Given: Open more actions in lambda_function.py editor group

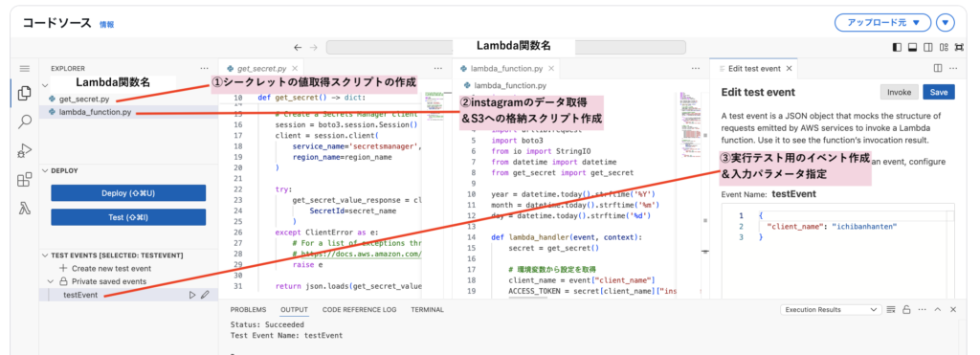Looking at the screenshot, I should click(696, 69).
